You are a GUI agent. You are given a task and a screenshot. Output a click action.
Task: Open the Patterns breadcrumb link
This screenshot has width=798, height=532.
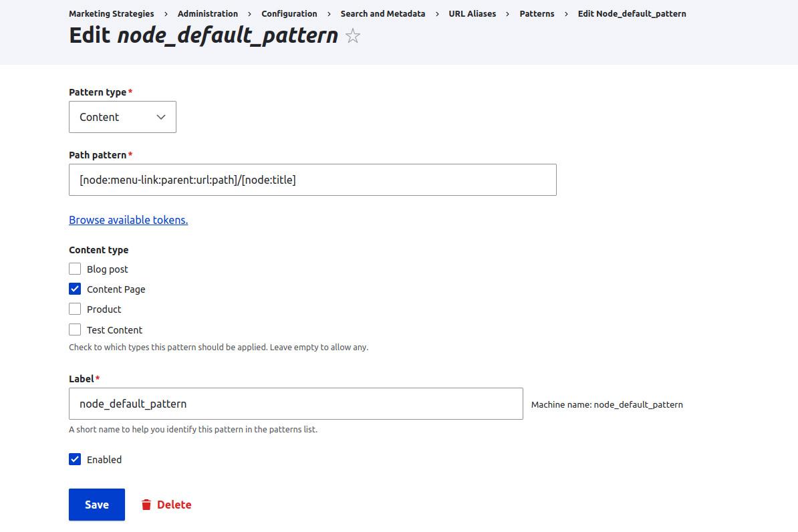click(x=537, y=13)
